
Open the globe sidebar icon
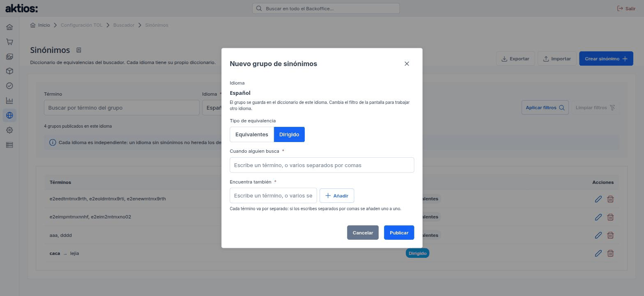tap(9, 115)
